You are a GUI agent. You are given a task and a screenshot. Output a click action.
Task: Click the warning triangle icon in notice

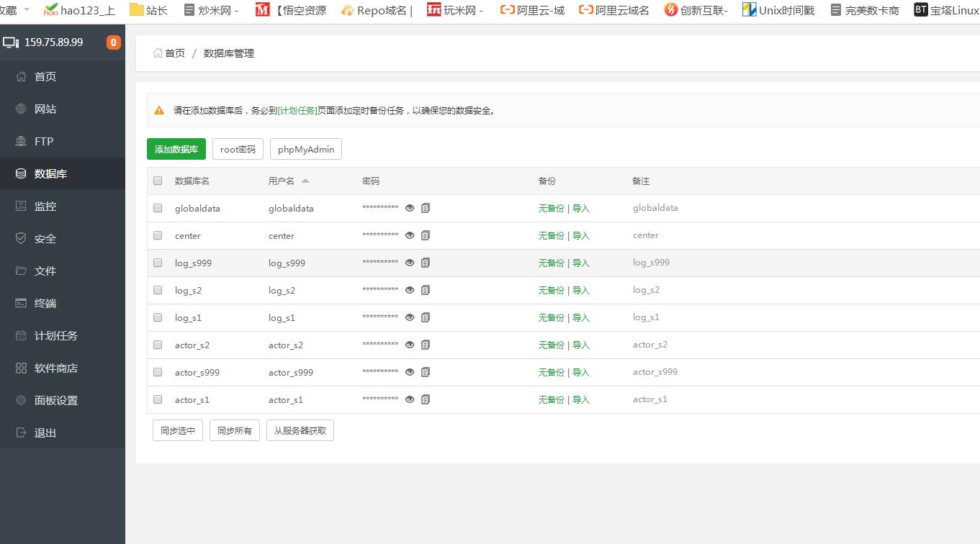pyautogui.click(x=159, y=111)
